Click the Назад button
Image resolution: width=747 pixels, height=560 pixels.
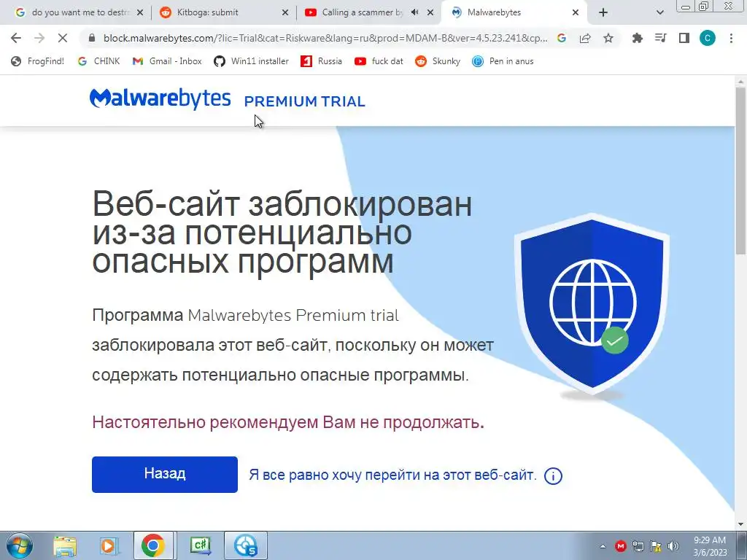(165, 474)
